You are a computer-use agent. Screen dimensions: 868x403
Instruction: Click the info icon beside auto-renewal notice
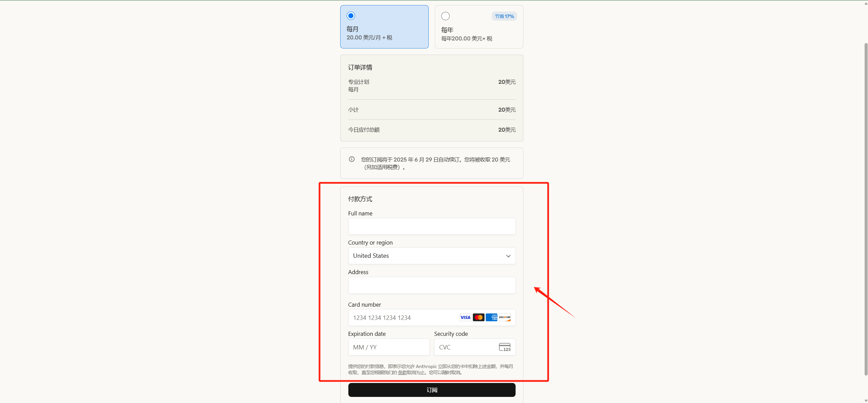(x=352, y=159)
